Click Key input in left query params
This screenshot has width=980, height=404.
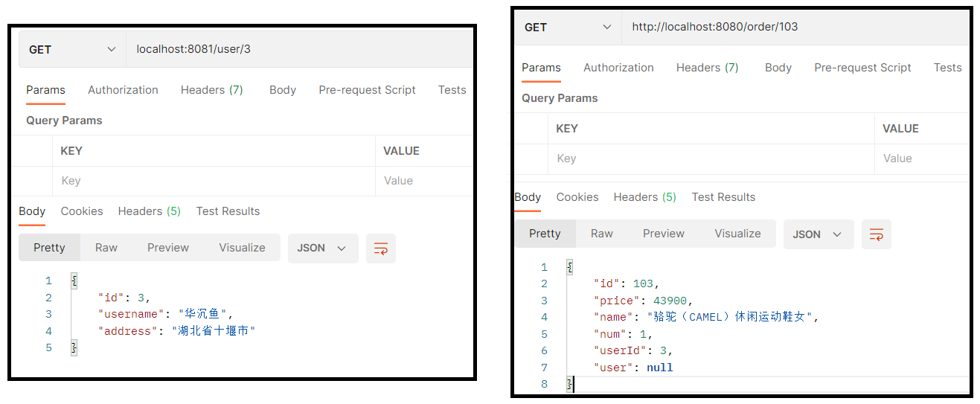tap(214, 181)
